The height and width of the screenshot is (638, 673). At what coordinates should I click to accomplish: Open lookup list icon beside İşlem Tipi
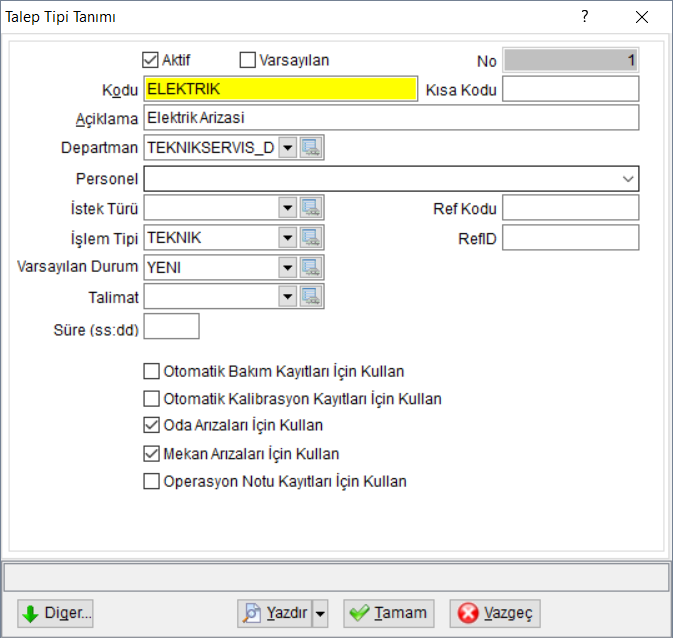(311, 237)
